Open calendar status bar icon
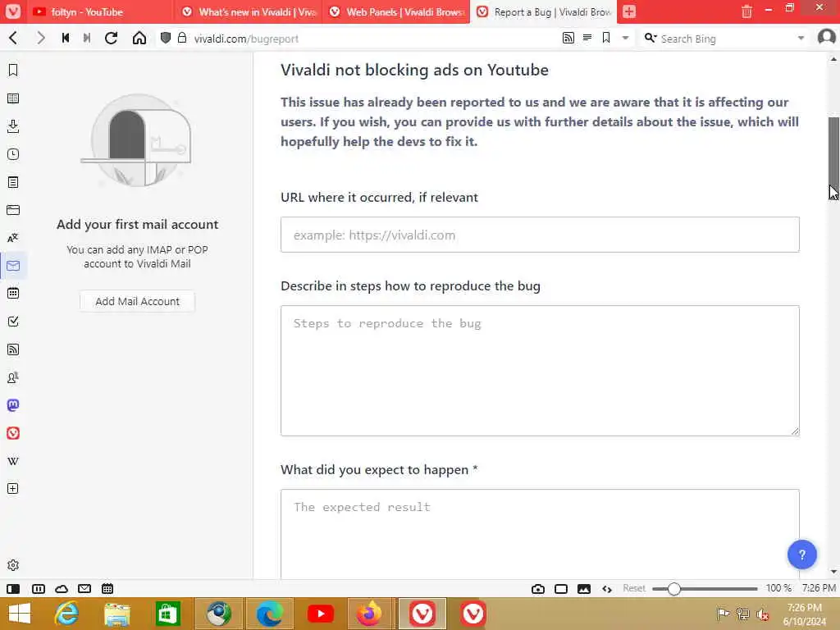This screenshot has height=630, width=840. tap(107, 589)
